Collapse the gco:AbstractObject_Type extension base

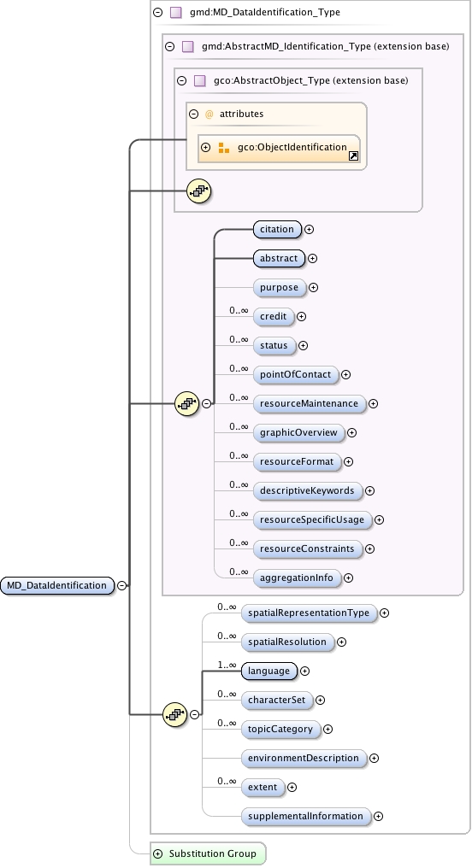point(182,81)
